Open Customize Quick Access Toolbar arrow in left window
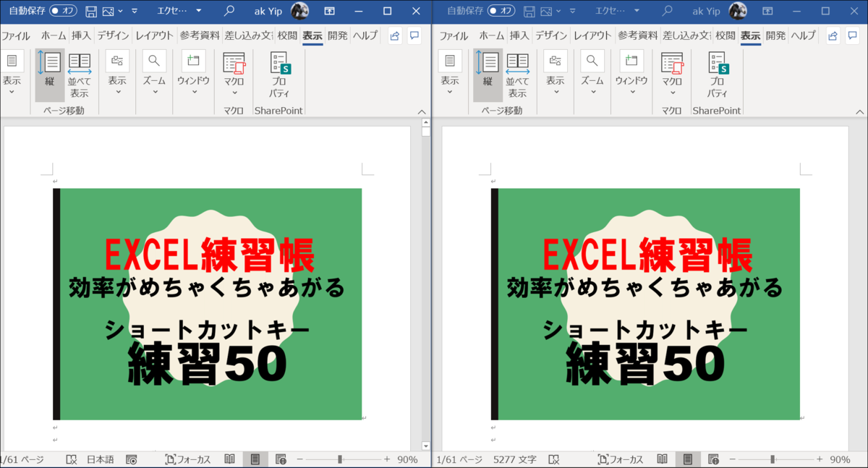868x468 pixels. (135, 12)
